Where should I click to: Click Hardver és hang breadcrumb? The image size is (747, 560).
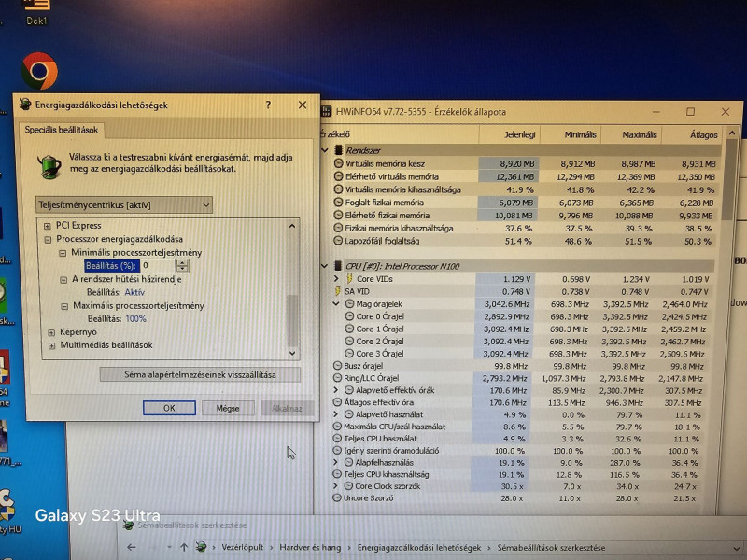tap(310, 548)
